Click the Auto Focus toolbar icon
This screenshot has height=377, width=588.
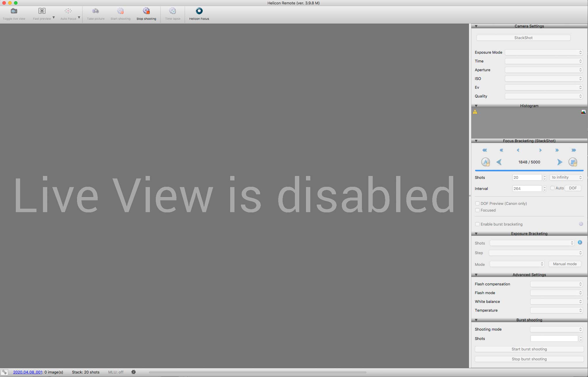tap(68, 11)
